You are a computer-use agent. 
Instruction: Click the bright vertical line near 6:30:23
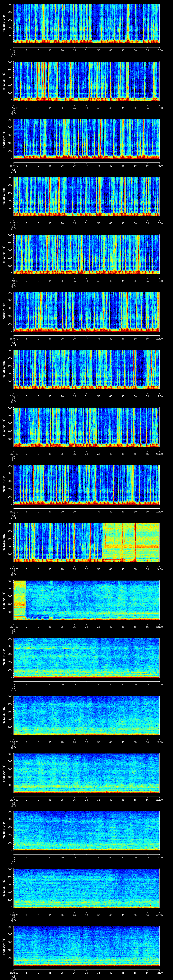(x=70, y=944)
